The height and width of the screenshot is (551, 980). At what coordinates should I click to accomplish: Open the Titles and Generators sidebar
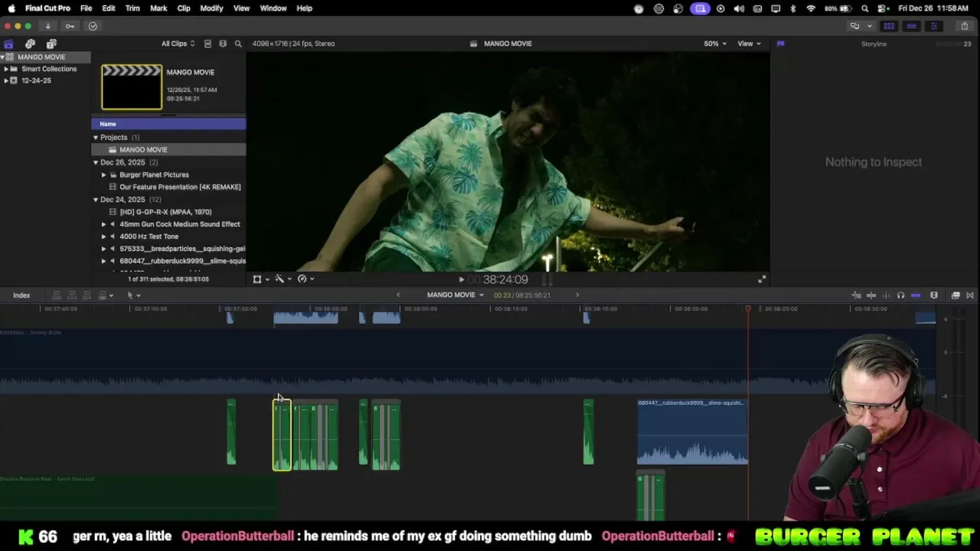point(51,44)
